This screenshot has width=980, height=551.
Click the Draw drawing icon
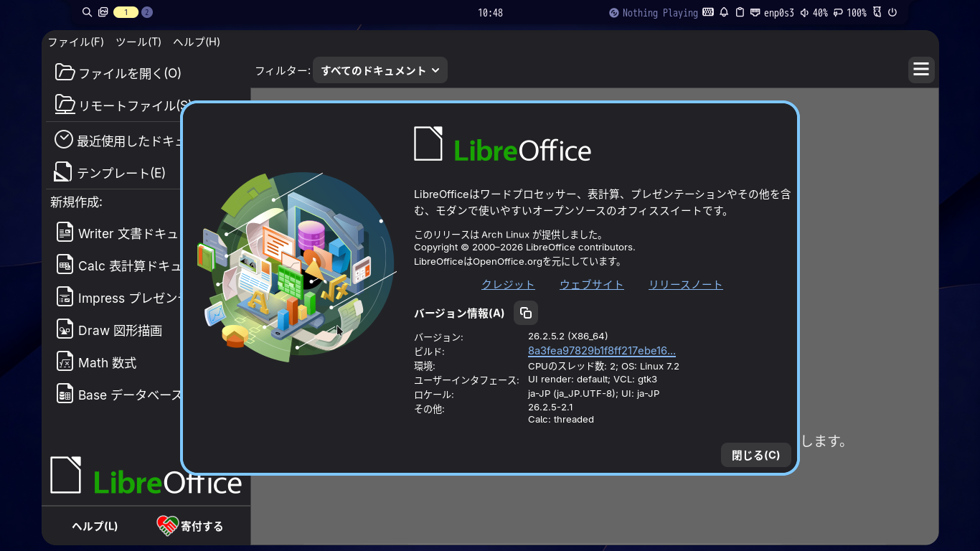[65, 329]
